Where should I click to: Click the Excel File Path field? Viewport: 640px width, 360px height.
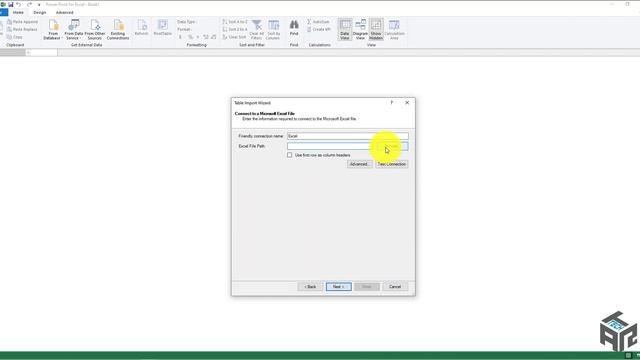click(x=331, y=146)
